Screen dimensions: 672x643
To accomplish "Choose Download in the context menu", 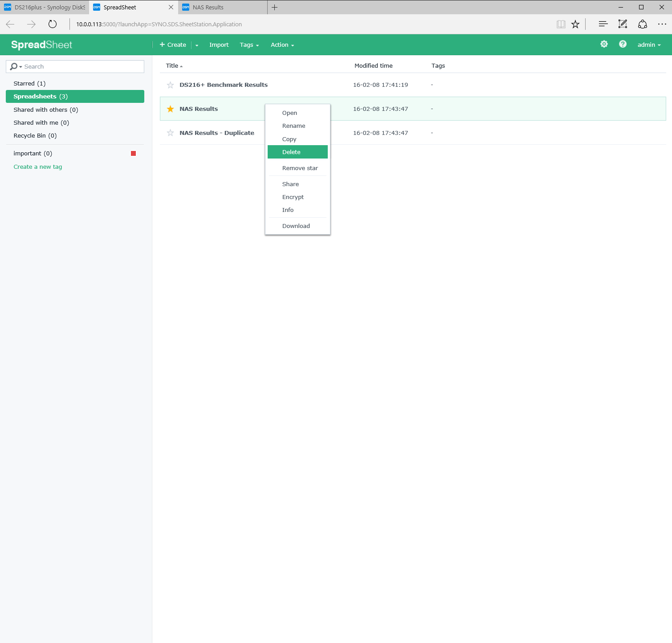I will (x=297, y=226).
